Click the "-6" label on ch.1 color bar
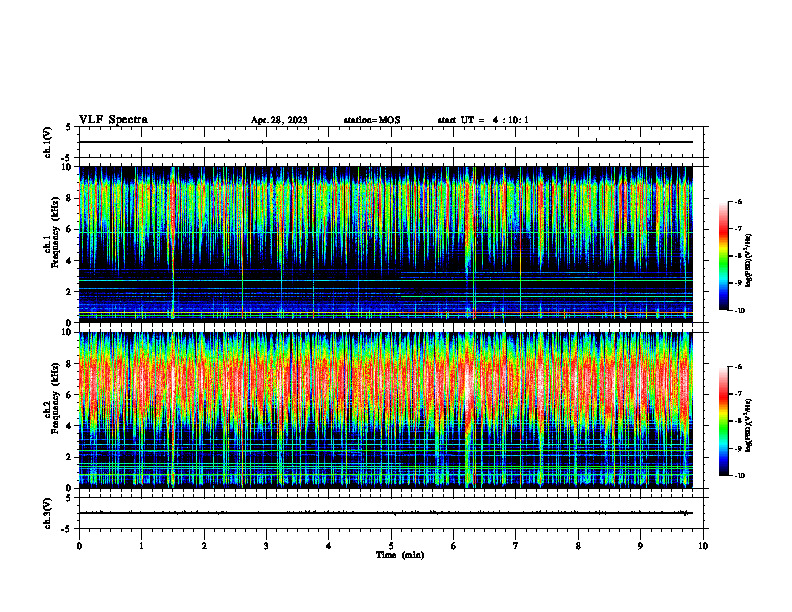This screenshot has width=792, height=612. click(x=739, y=202)
